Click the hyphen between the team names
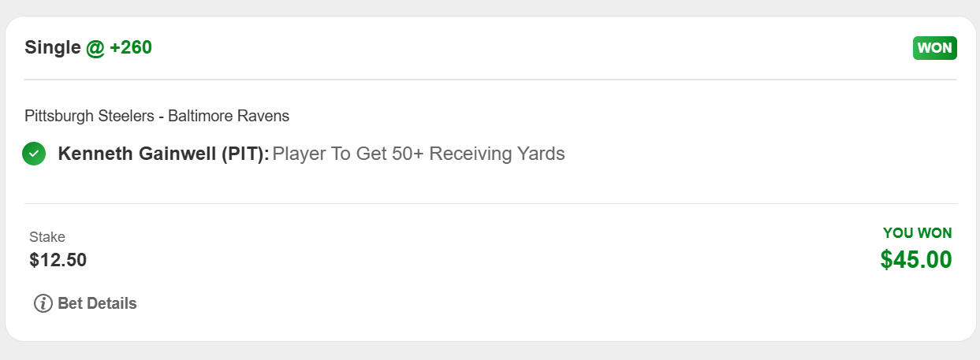980x360 pixels. coord(161,116)
